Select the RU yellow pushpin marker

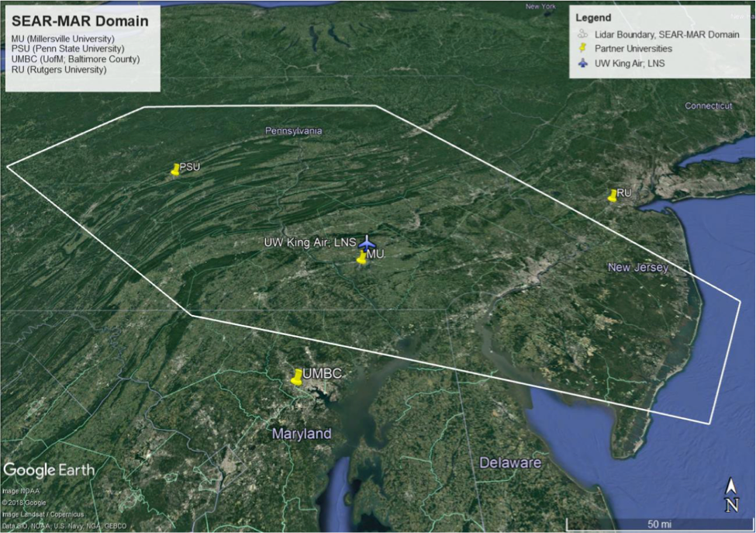point(613,195)
